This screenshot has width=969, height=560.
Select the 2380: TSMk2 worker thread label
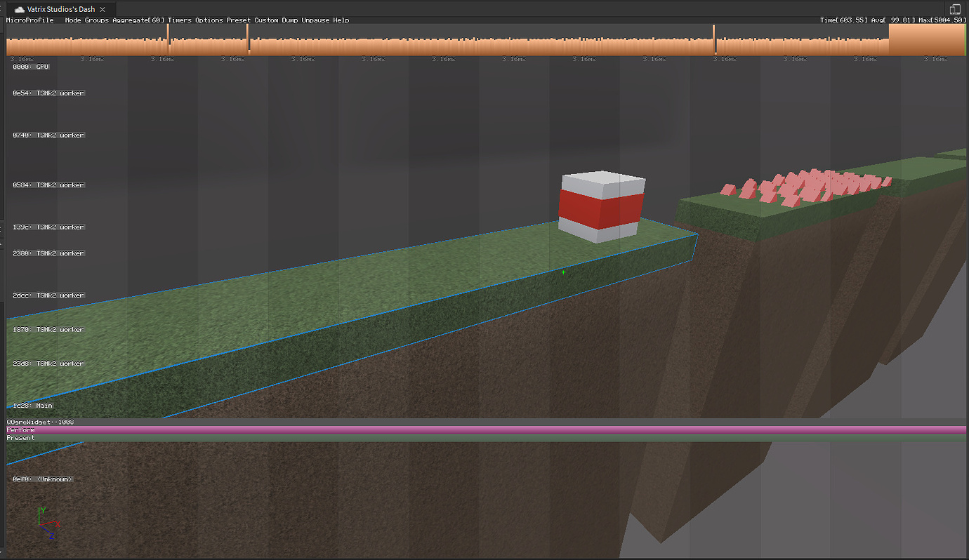48,253
